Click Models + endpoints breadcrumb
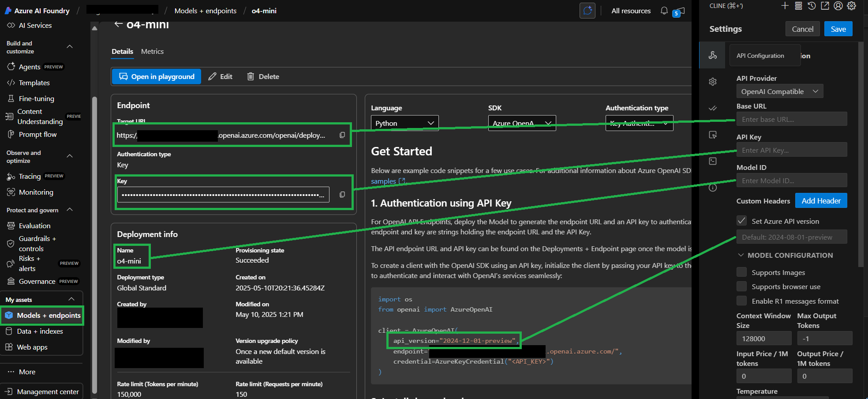The image size is (868, 399). pos(205,11)
